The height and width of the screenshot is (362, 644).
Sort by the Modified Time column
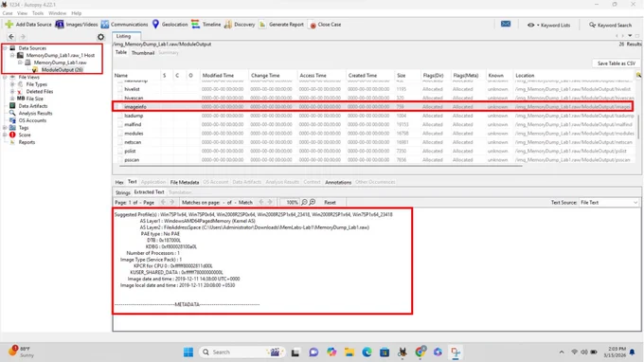pos(224,75)
